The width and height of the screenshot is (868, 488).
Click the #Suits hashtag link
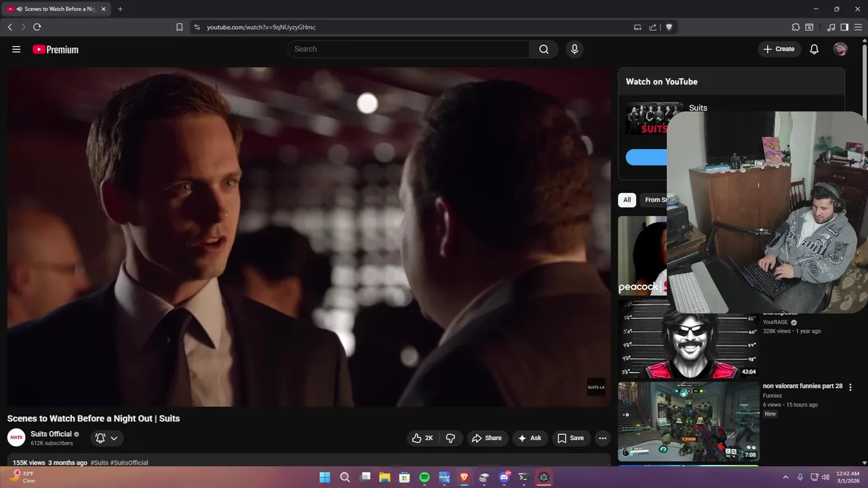tap(99, 462)
